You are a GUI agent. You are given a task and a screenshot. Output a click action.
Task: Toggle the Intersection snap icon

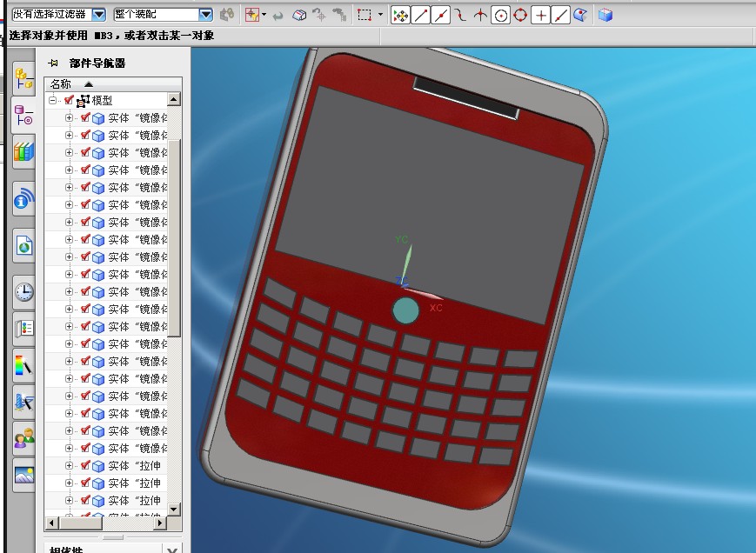click(x=480, y=16)
